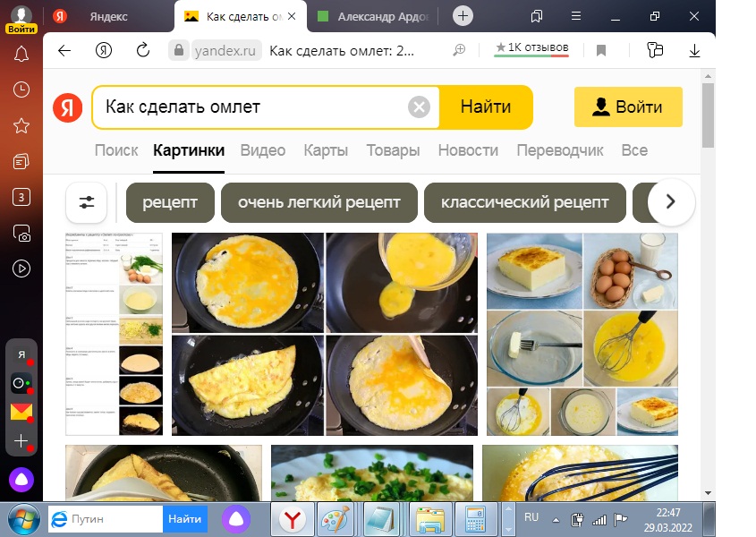Image resolution: width=756 pixels, height=537 pixels.
Task: Open notifications bell in sidebar
Action: pos(21,54)
